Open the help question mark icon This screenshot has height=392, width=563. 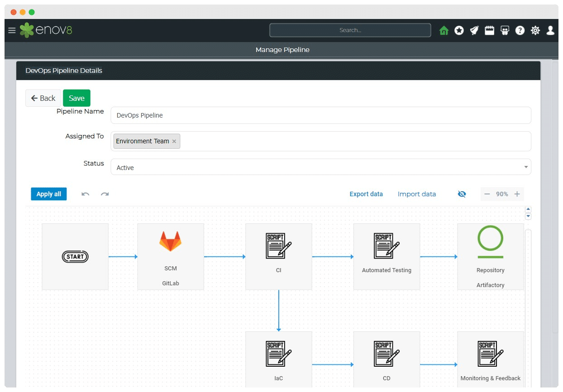click(x=520, y=30)
